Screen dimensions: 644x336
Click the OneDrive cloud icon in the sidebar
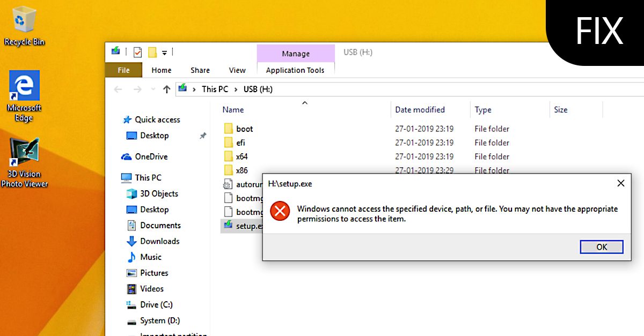click(x=126, y=156)
